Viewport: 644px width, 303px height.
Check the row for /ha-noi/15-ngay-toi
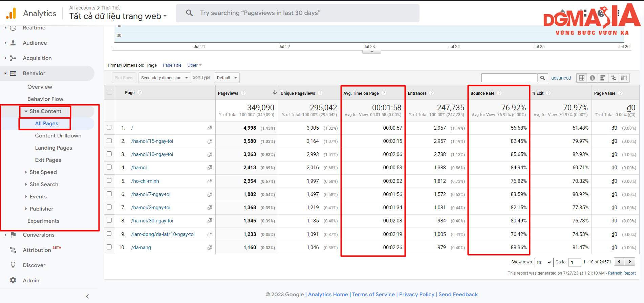coord(109,140)
